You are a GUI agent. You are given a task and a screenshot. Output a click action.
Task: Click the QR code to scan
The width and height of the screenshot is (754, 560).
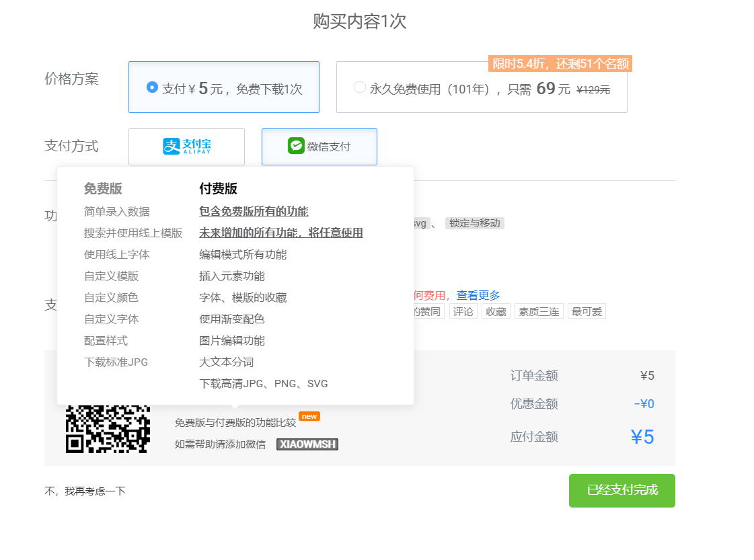point(109,430)
